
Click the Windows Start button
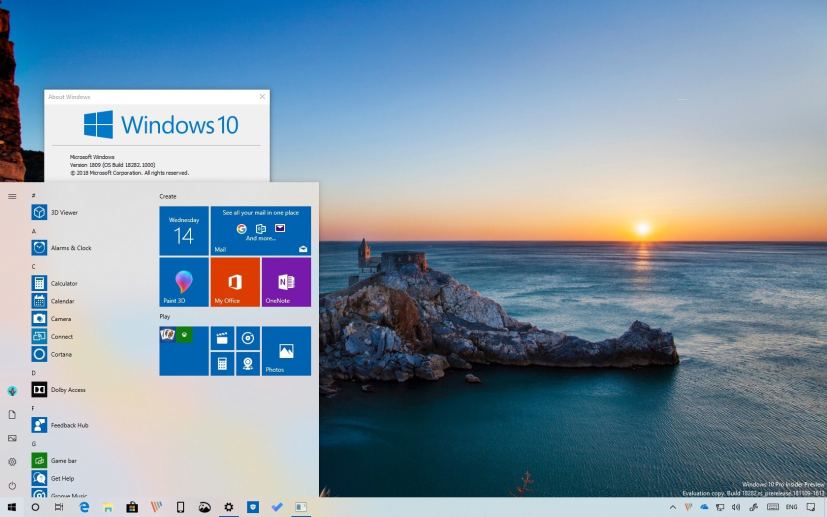click(x=11, y=508)
